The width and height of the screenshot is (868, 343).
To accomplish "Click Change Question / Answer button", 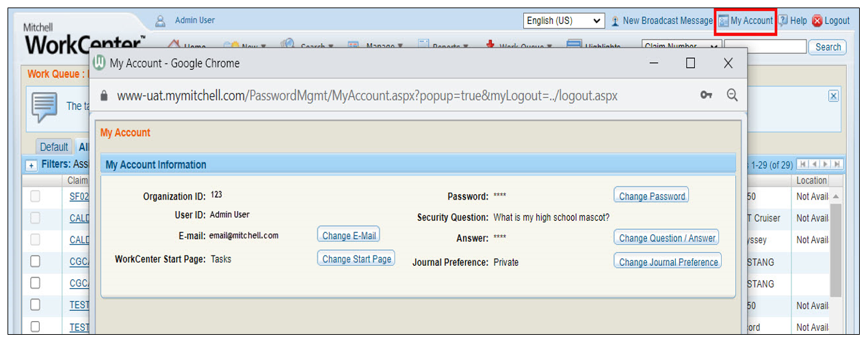I will coord(667,238).
